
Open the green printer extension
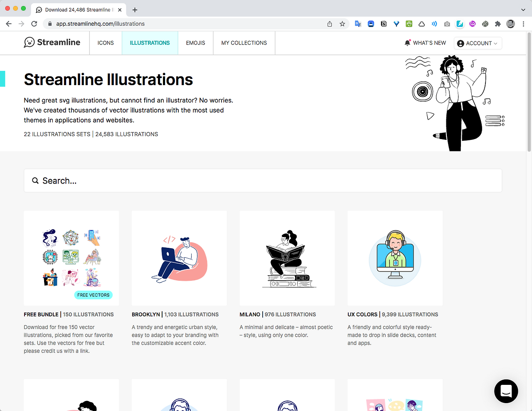point(409,24)
